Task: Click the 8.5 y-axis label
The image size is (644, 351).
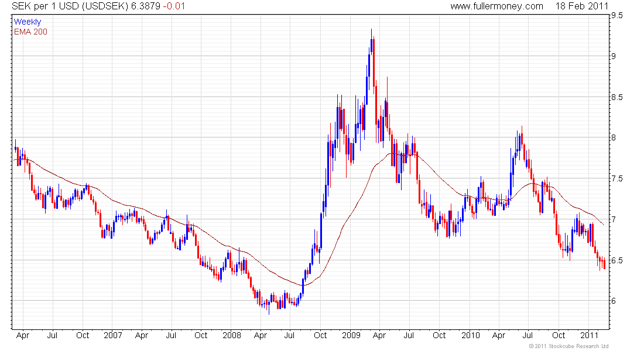Action: coord(616,97)
